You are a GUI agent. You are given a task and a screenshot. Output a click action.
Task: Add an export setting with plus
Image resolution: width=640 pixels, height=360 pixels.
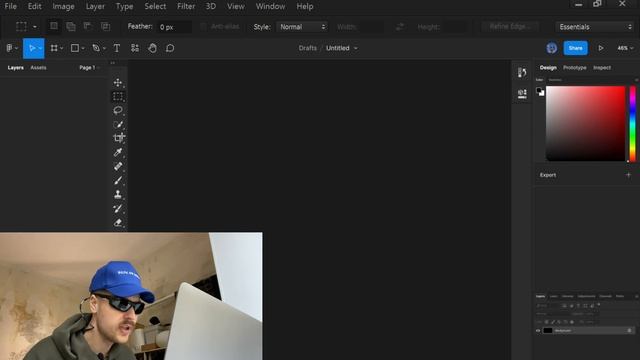(629, 175)
